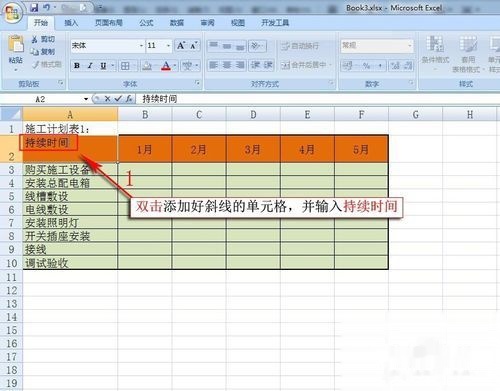Open the 常规 number format dropdown
500x391 pixels.
pyautogui.click(x=410, y=45)
